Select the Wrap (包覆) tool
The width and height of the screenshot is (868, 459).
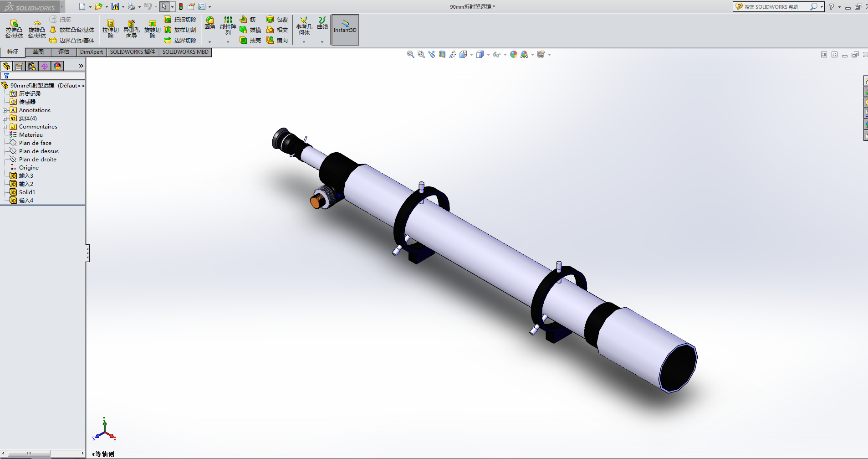pyautogui.click(x=277, y=20)
